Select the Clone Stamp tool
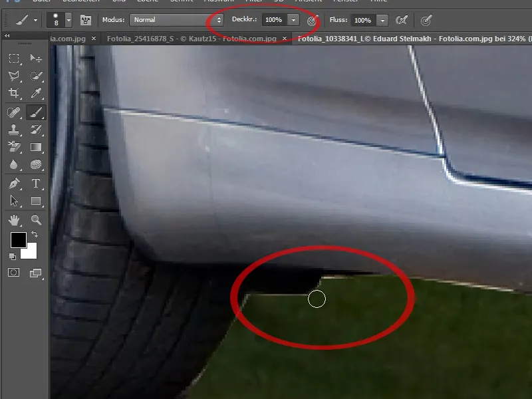 [14, 130]
